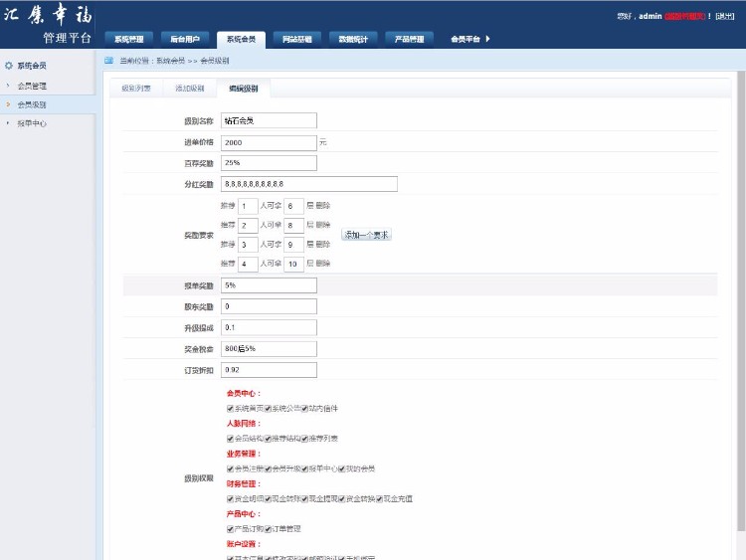Click the layer field showing 10
746x560 pixels.
pyautogui.click(x=293, y=264)
